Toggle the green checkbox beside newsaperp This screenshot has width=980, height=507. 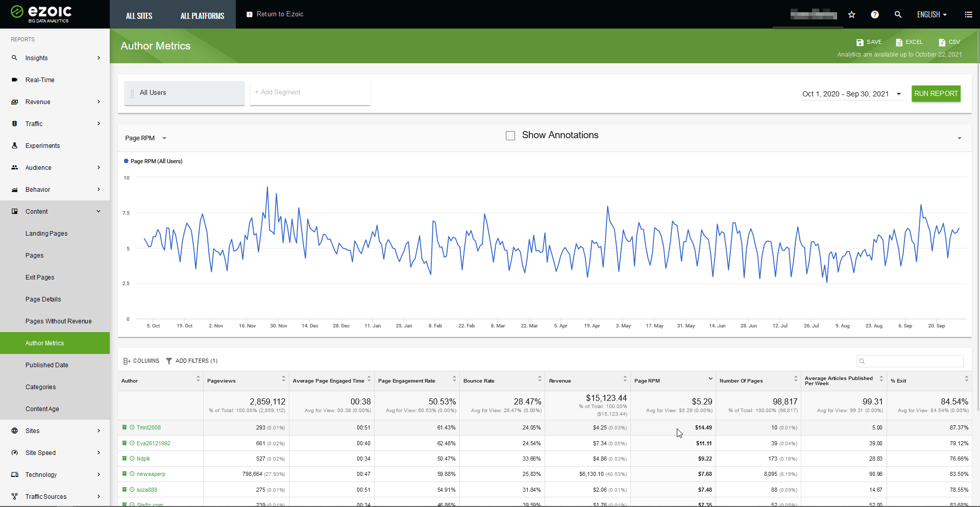125,474
